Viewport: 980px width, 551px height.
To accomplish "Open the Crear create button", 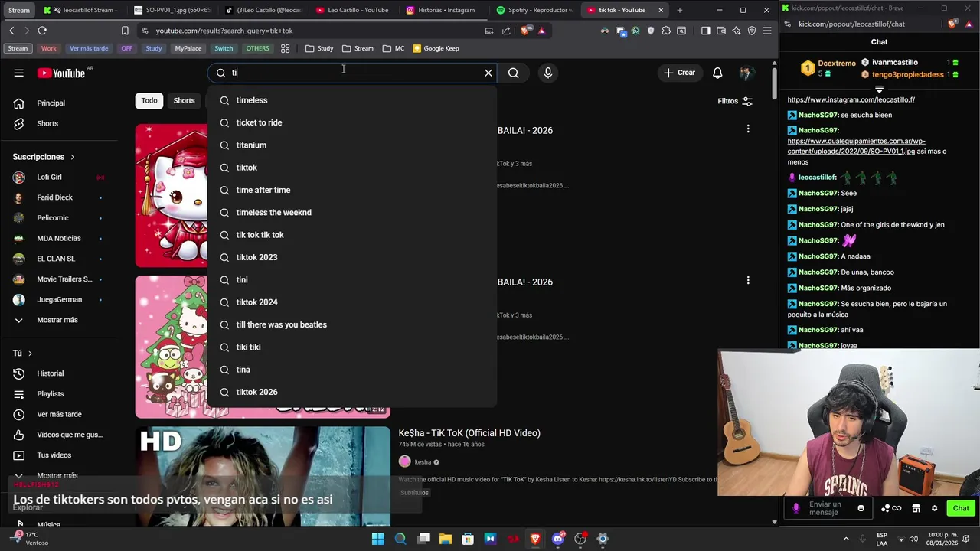I will (x=680, y=73).
